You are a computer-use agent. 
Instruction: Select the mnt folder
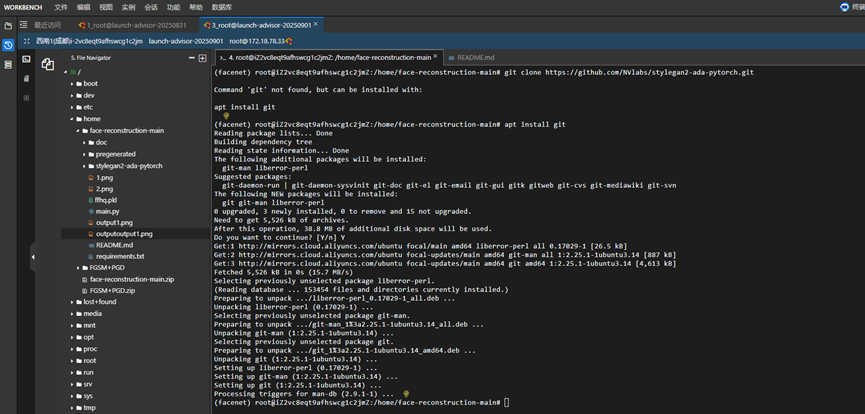89,326
